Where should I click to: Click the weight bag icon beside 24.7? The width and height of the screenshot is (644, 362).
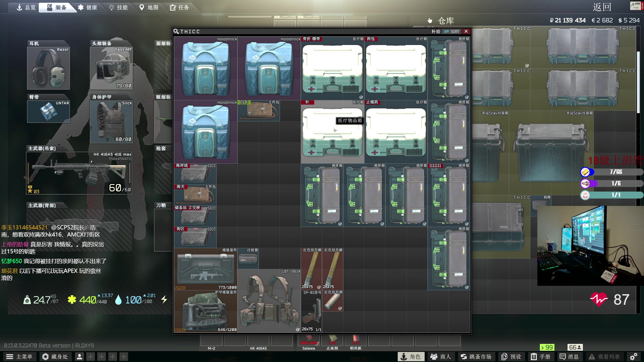(27, 300)
